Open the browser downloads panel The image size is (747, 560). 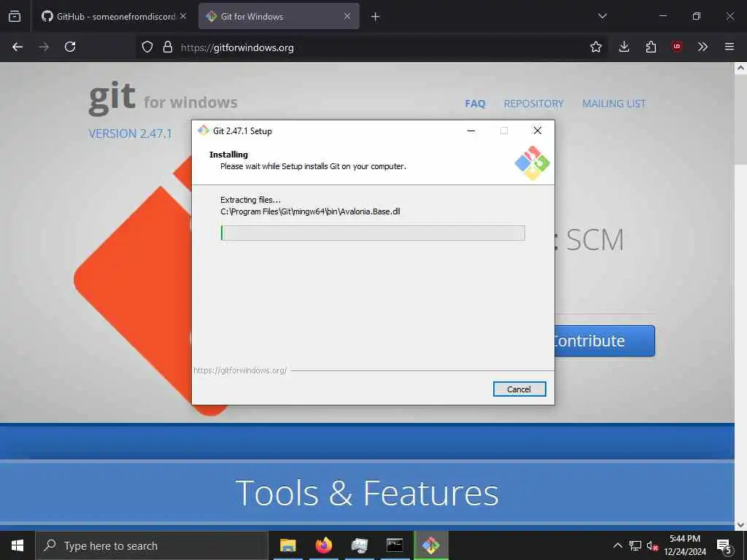point(624,47)
